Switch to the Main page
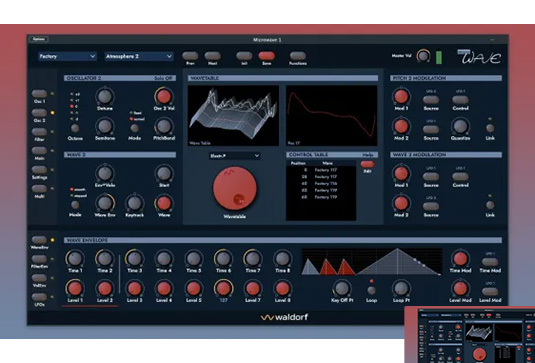535x363 pixels. point(39,151)
